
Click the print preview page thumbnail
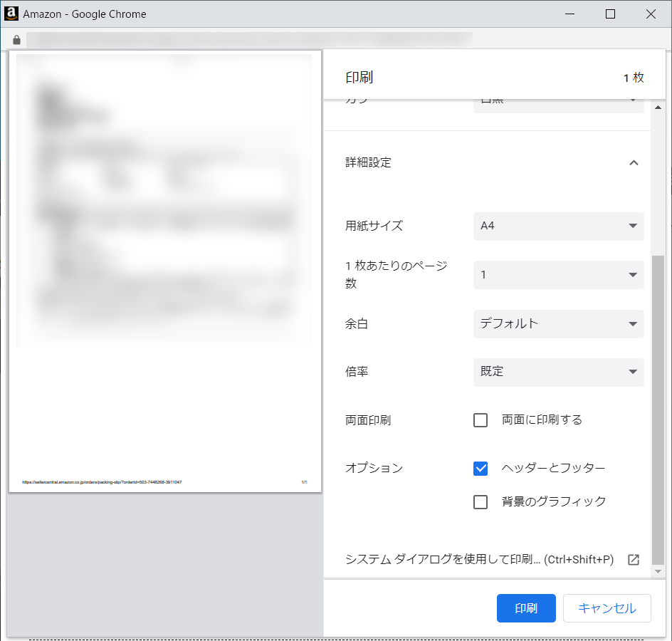coord(165,271)
